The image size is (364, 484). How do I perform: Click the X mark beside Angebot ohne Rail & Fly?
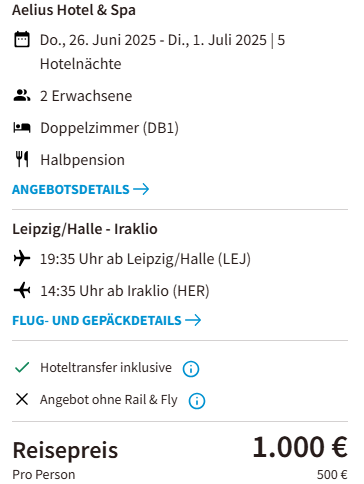(22, 399)
